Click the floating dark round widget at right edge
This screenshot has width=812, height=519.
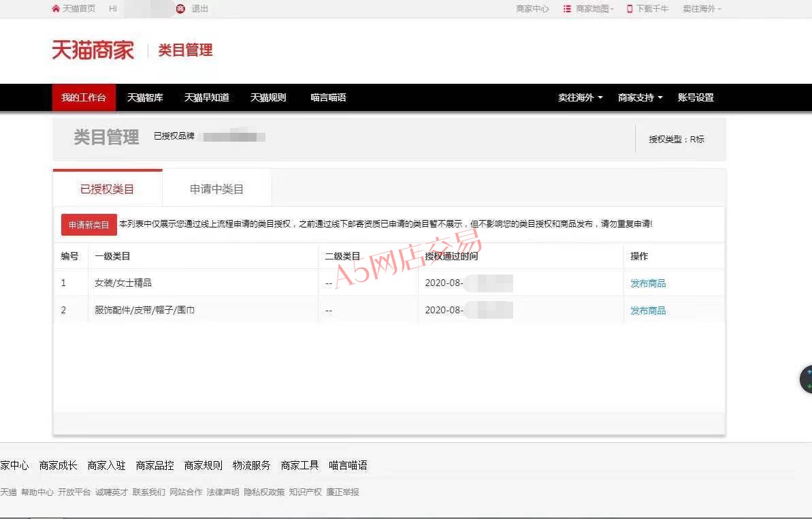click(807, 379)
